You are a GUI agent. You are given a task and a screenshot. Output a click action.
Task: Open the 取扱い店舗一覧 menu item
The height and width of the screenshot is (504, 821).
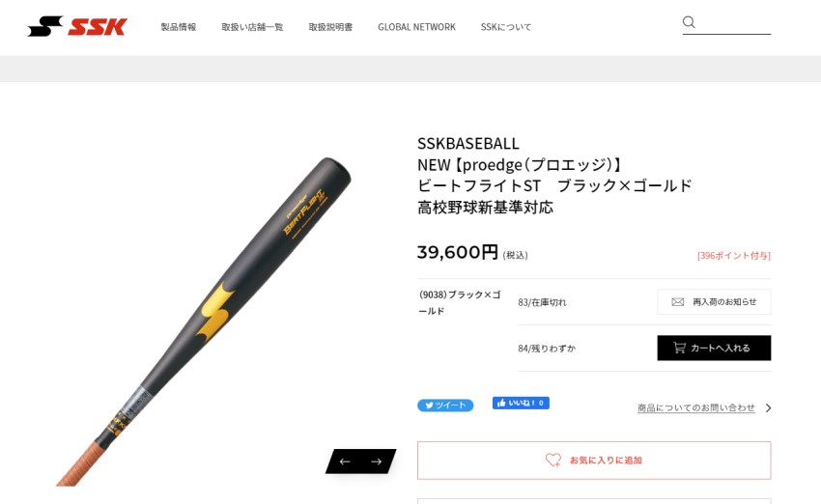(252, 27)
